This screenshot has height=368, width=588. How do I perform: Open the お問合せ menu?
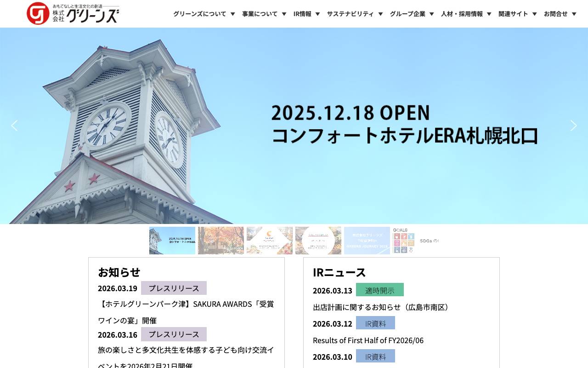(559, 14)
